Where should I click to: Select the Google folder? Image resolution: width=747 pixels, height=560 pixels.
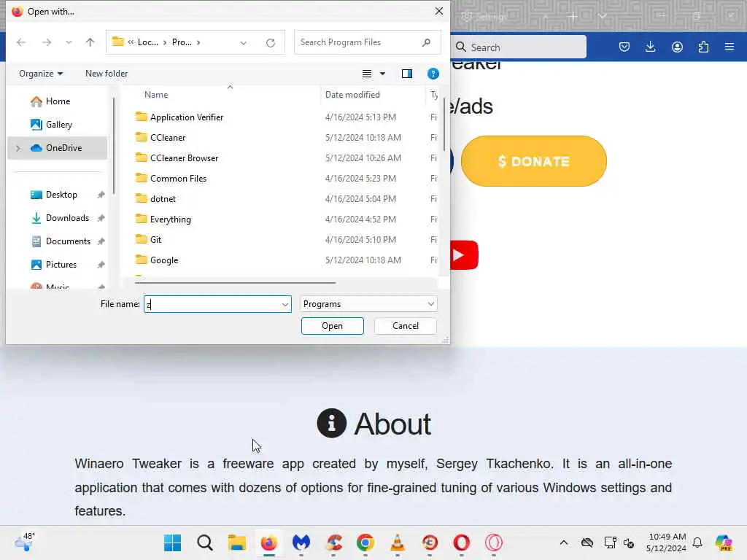[164, 260]
